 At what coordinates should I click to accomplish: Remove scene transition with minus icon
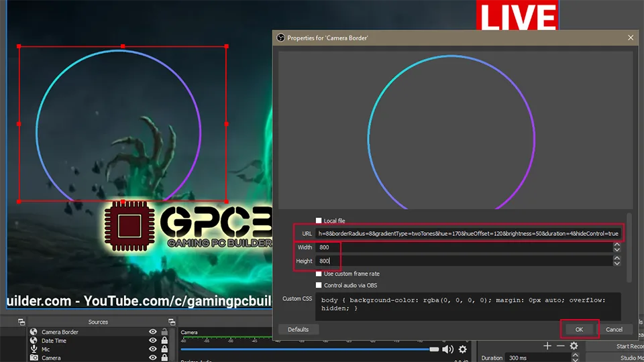[560, 346]
